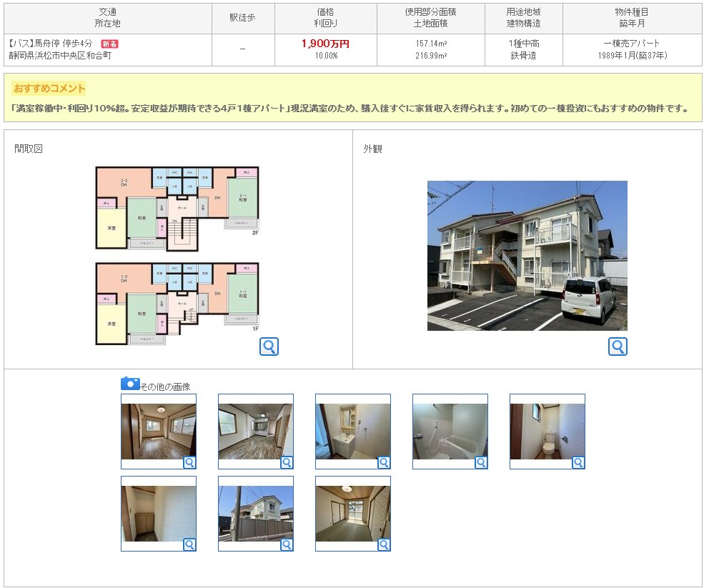Click magnifier on the entrance closet thumbnail
This screenshot has height=588, width=704.
click(x=189, y=544)
